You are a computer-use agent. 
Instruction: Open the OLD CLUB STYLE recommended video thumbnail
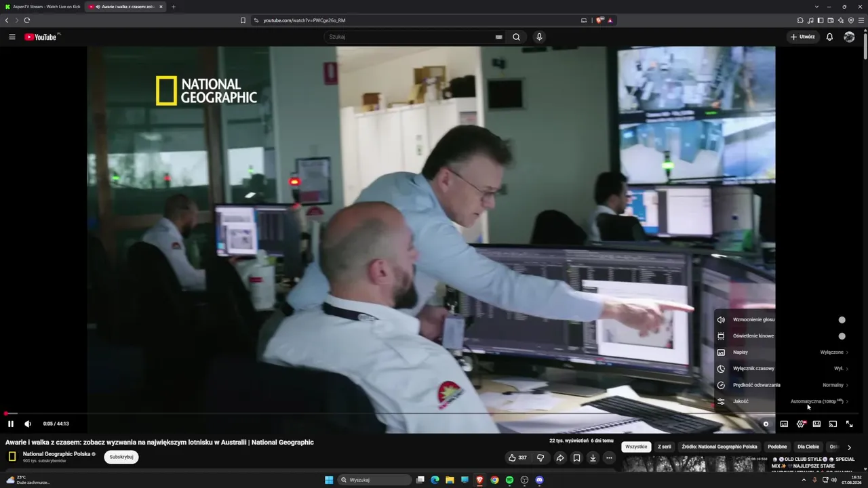coord(696,464)
